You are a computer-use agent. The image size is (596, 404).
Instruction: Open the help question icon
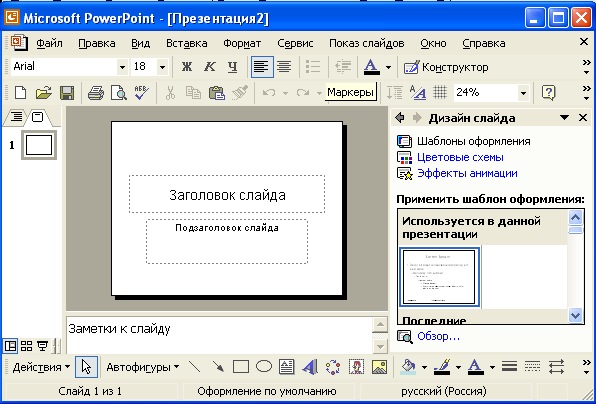548,92
